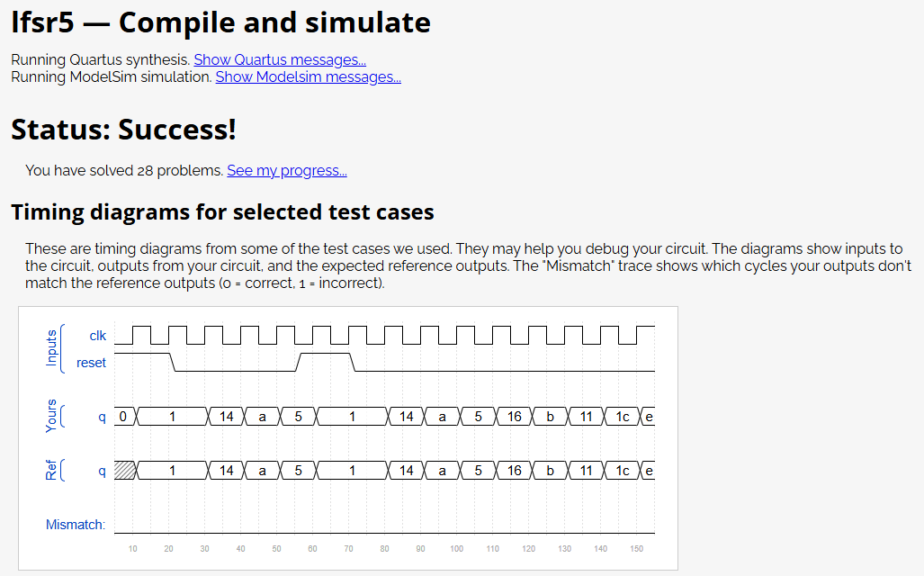
Task: Click value 16 in Yours q trace
Action: coord(515,417)
